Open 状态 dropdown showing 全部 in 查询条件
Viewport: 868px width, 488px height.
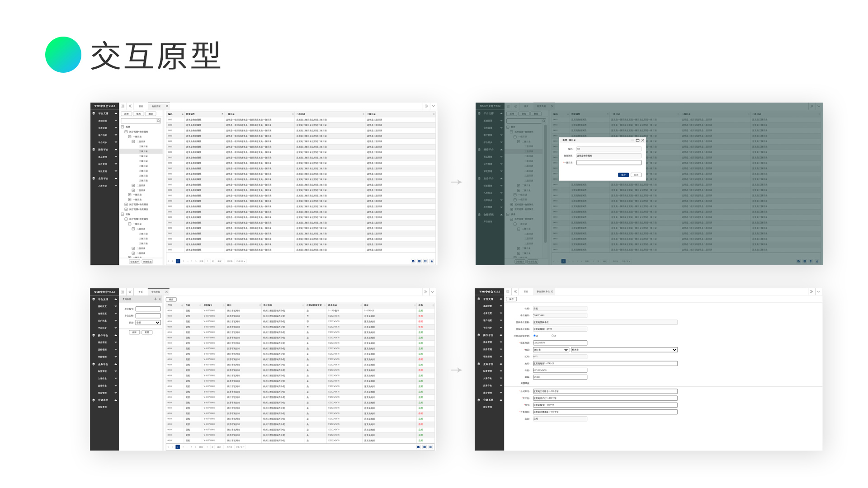148,323
